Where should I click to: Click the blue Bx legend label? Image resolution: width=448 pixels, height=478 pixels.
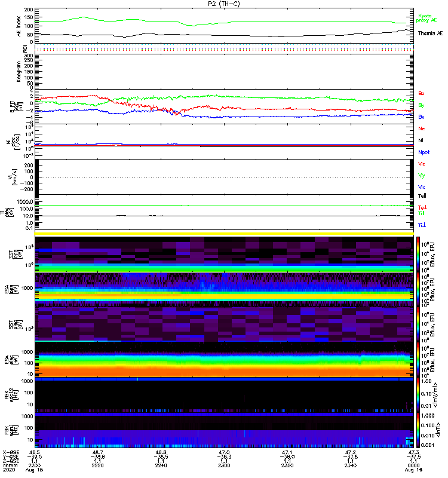tap(422, 117)
